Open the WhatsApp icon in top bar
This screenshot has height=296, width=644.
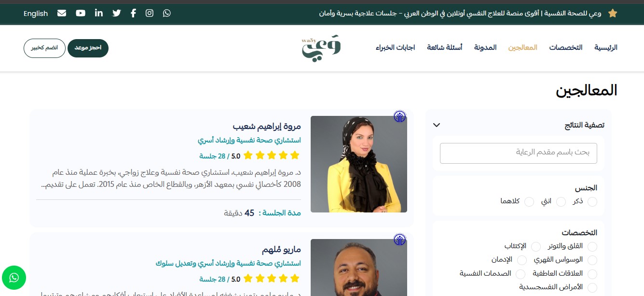point(167,13)
